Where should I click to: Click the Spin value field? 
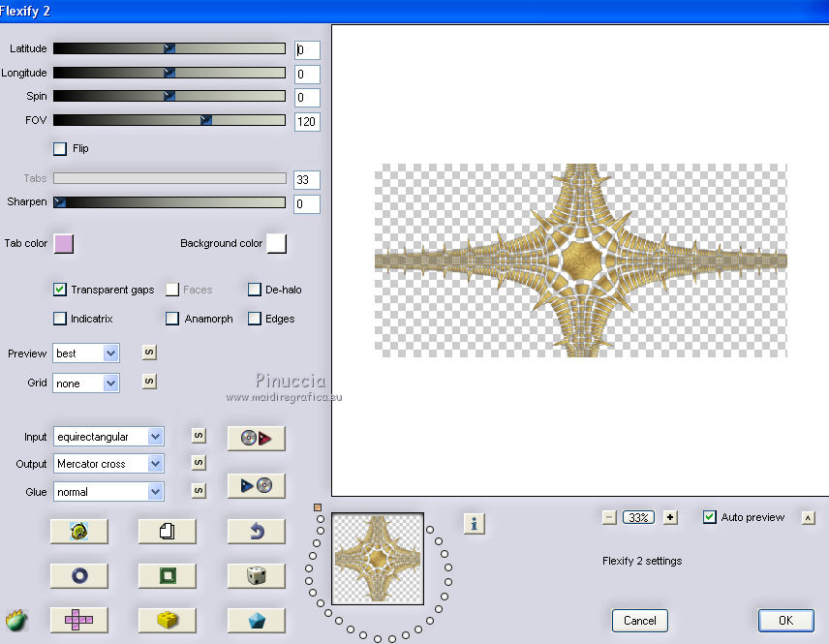click(307, 97)
